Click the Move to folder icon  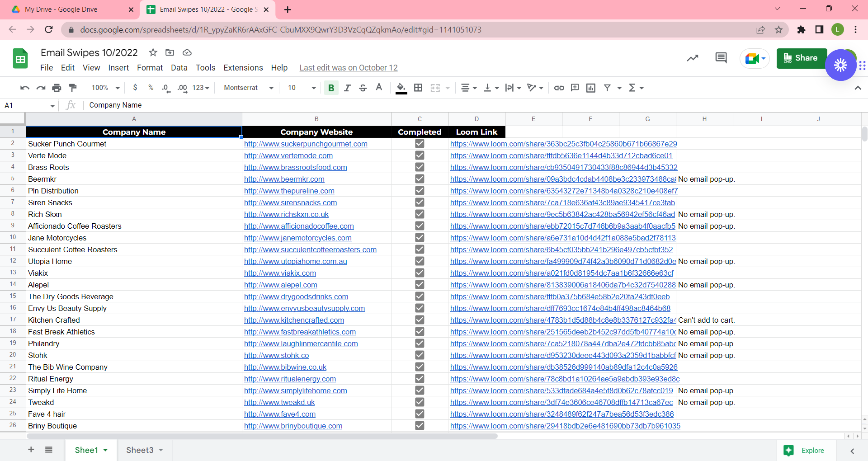[x=170, y=52]
